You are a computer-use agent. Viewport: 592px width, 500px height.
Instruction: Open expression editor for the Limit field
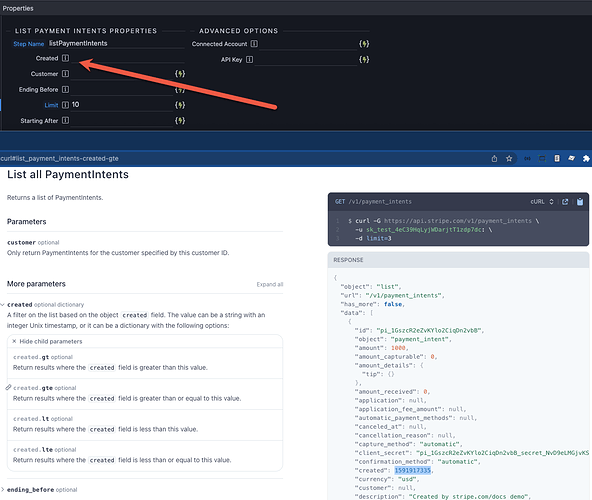pos(180,105)
